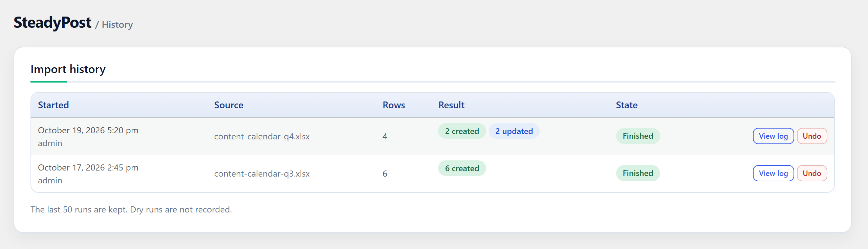Screen dimensions: 868x249
Task: Click the Source column header
Action: coord(229,105)
